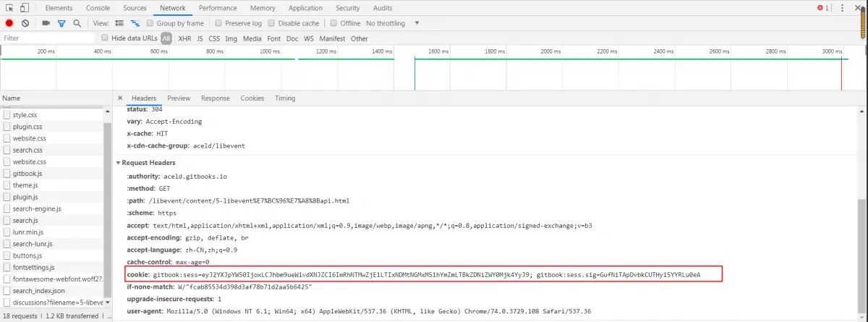This screenshot has width=868, height=322.
Task: Open the Sources panel tab
Action: tap(135, 8)
